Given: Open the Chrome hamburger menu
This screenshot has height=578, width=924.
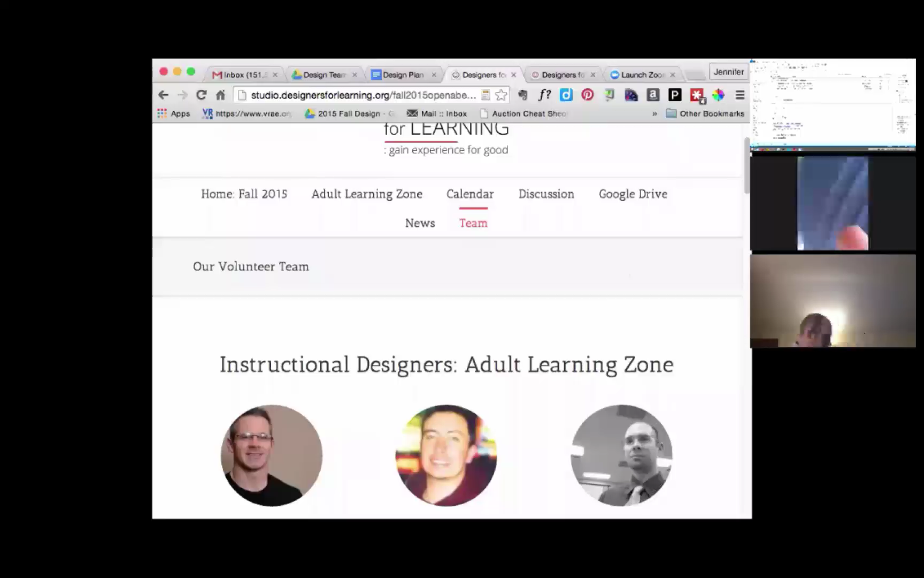Looking at the screenshot, I should (740, 95).
